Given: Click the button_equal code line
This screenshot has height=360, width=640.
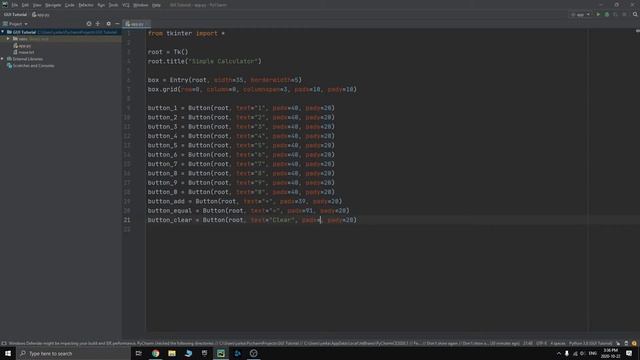Looking at the screenshot, I should pos(248,211).
